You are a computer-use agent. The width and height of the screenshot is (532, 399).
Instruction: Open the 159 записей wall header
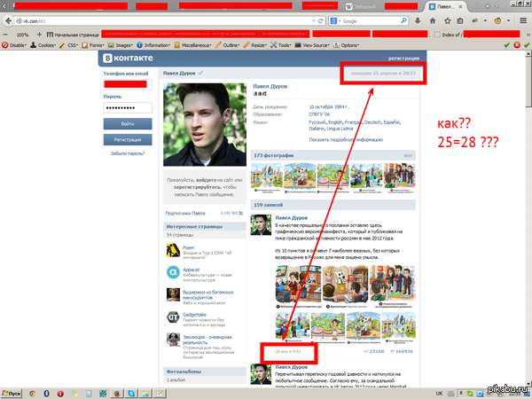332,205
